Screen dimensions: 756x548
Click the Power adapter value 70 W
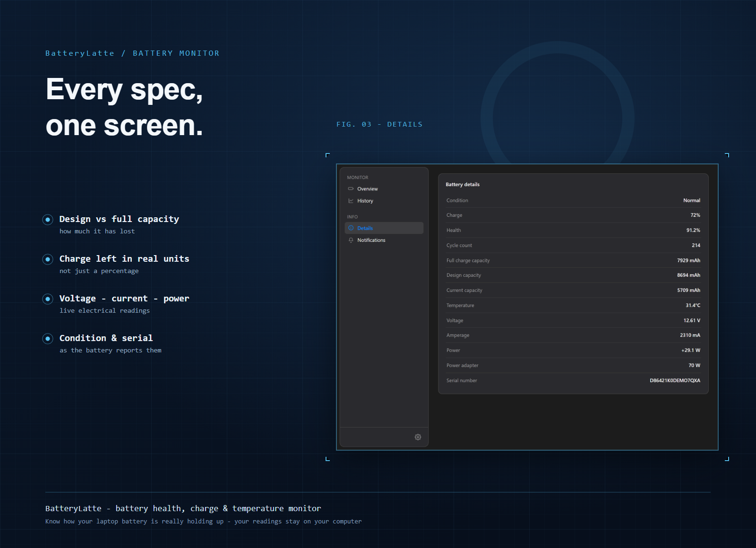coord(694,365)
